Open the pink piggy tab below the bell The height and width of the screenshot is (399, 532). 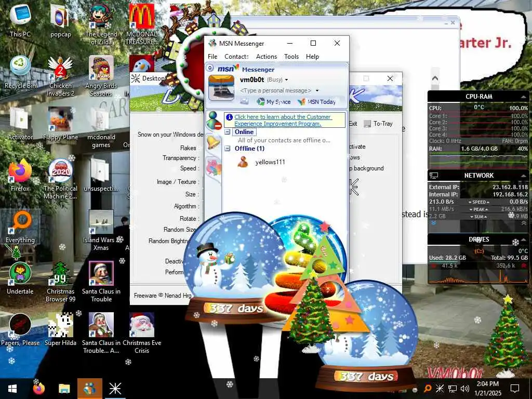[214, 167]
